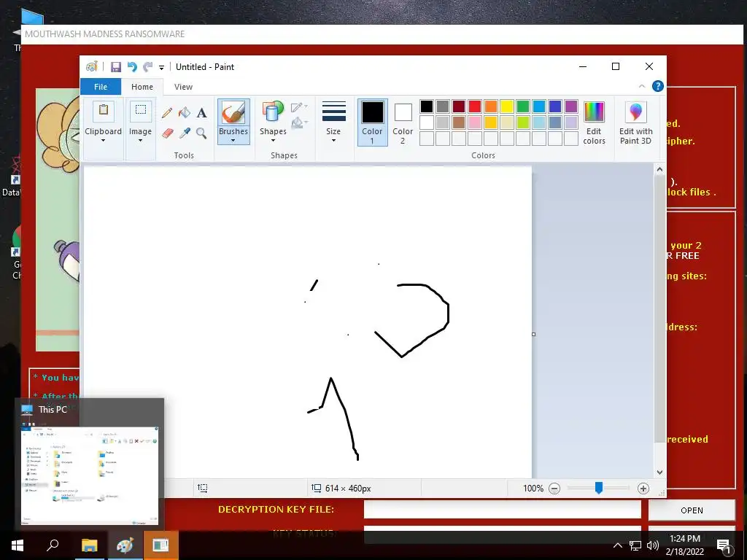Viewport: 747px width, 560px height.
Task: Select the Fill with color bucket tool
Action: tap(185, 113)
